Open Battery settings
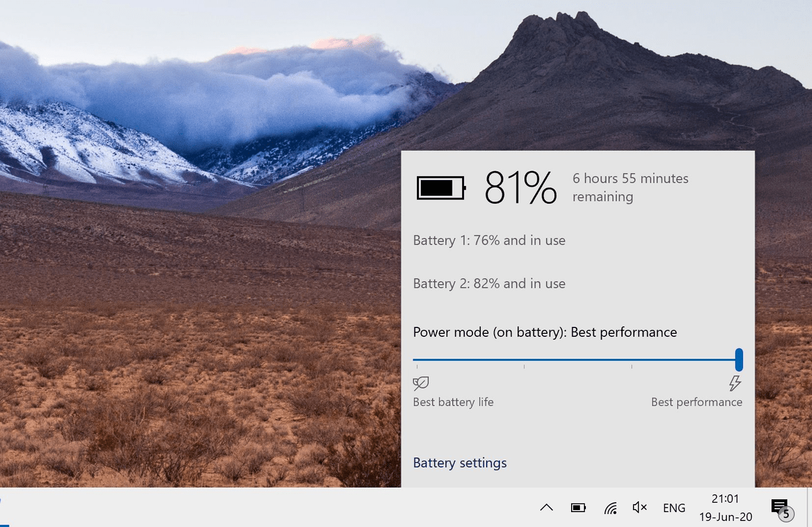This screenshot has height=527, width=812. [459, 463]
